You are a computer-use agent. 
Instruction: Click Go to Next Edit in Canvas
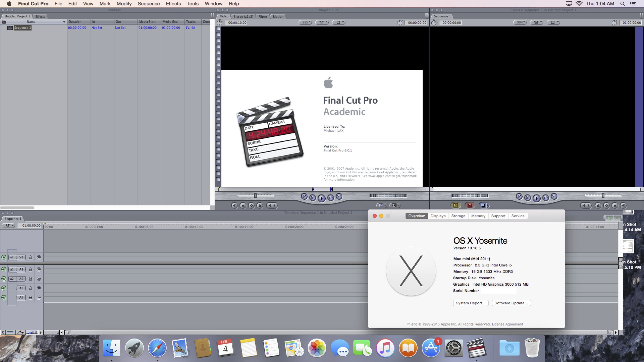(554, 197)
